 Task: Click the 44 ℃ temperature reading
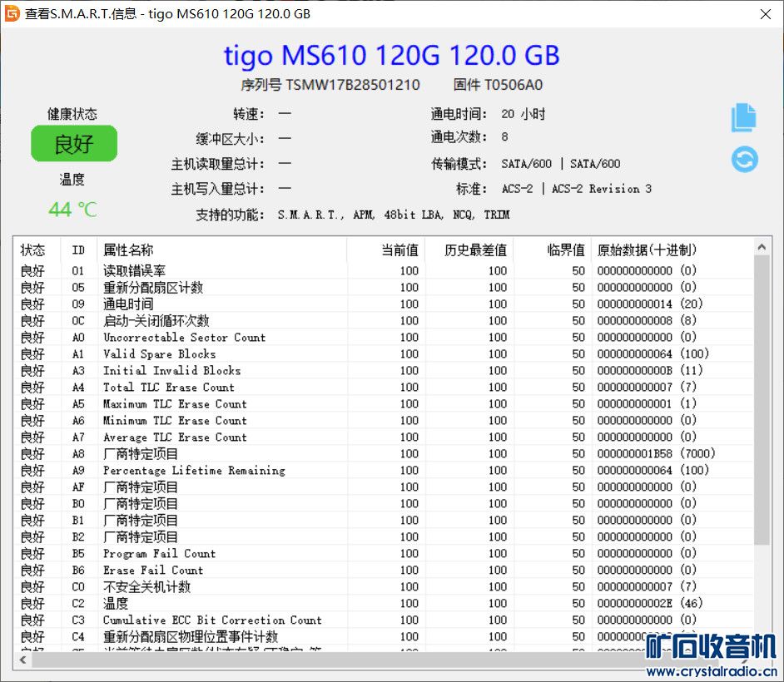[73, 210]
